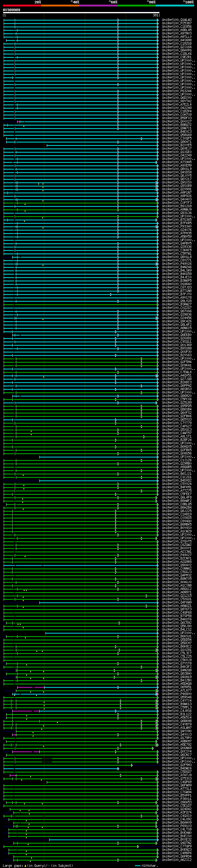The height and width of the screenshot is (868, 197).
Task: Select hit label UniRef100_A7S9A5
Action: coord(177,162)
